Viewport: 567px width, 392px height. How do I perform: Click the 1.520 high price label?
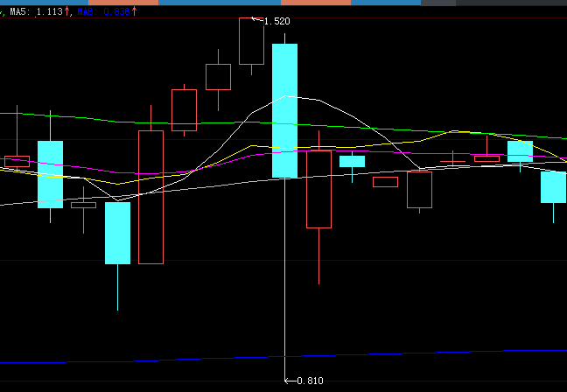277,21
